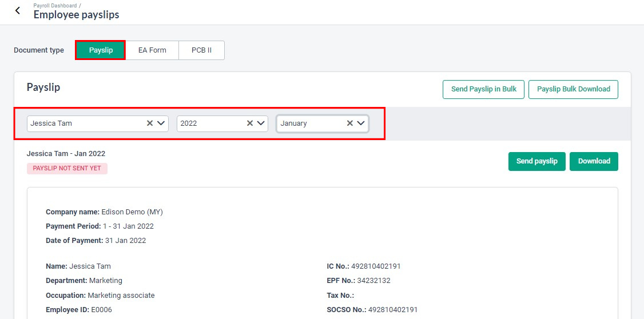Click the Employee ID E0006 text
644x319 pixels.
pyautogui.click(x=79, y=309)
